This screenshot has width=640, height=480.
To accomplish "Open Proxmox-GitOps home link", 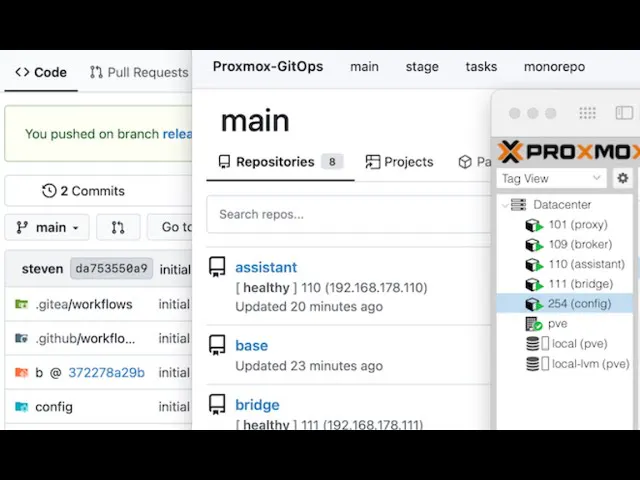I will click(268, 67).
